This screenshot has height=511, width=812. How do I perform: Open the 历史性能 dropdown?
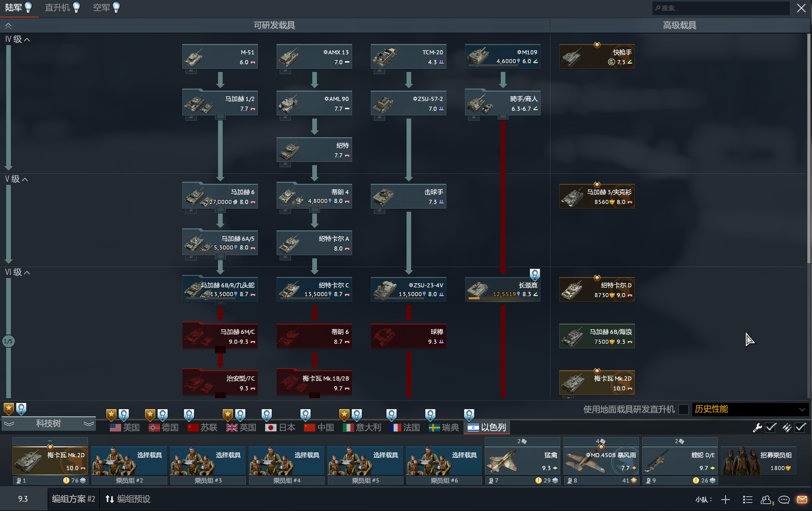[750, 410]
